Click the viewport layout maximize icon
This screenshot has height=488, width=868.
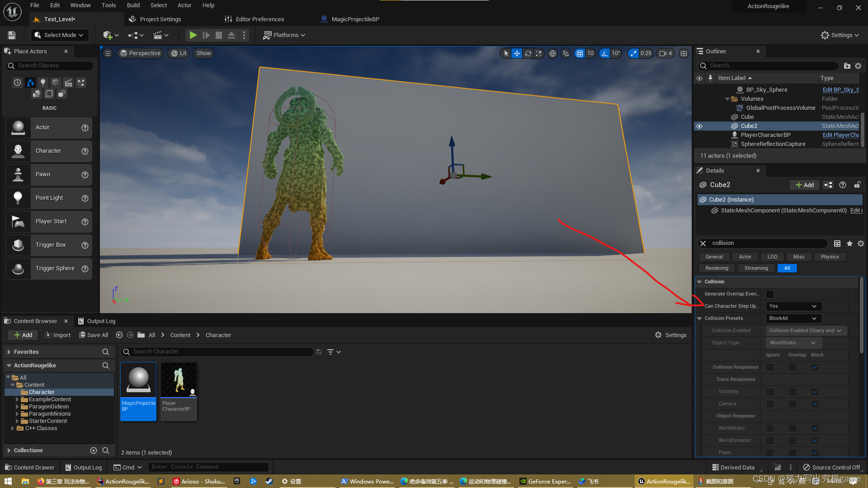684,53
